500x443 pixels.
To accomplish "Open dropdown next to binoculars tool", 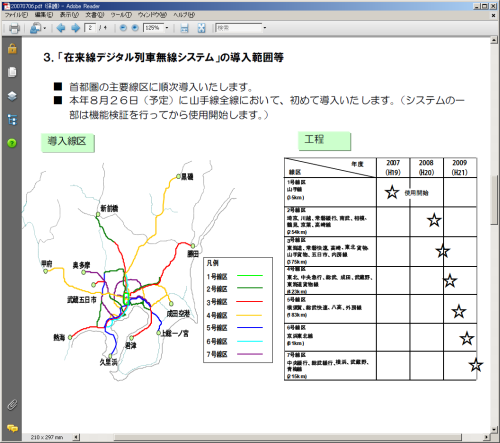I will (x=45, y=28).
